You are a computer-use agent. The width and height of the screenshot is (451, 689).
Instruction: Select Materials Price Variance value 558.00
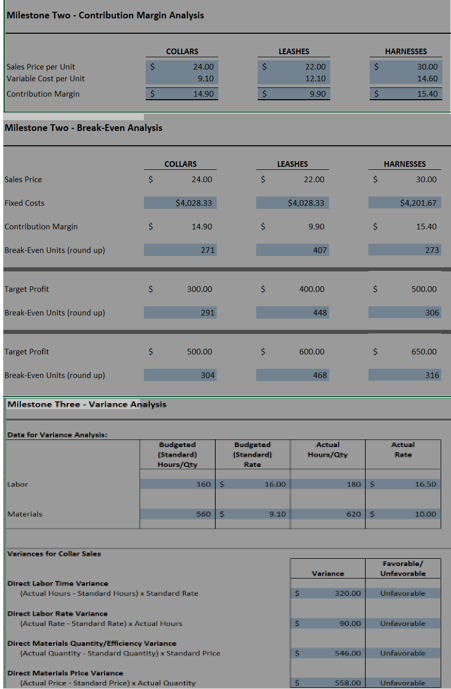[x=328, y=683]
